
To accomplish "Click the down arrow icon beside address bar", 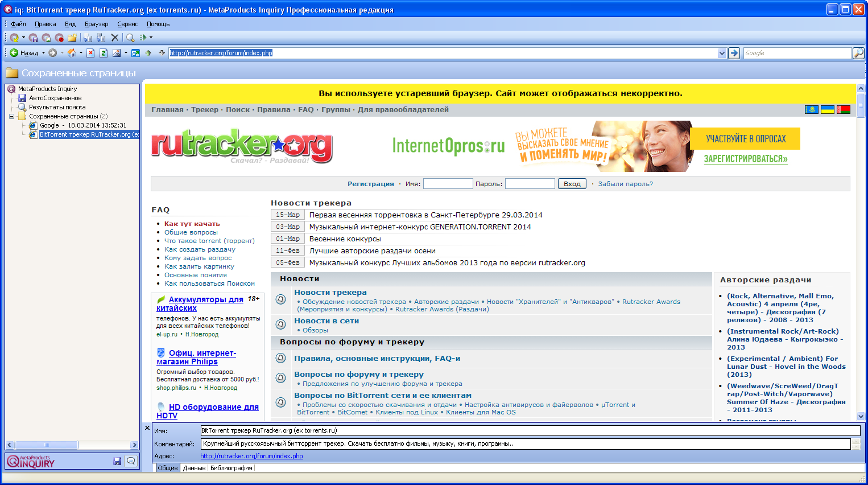I will 162,53.
